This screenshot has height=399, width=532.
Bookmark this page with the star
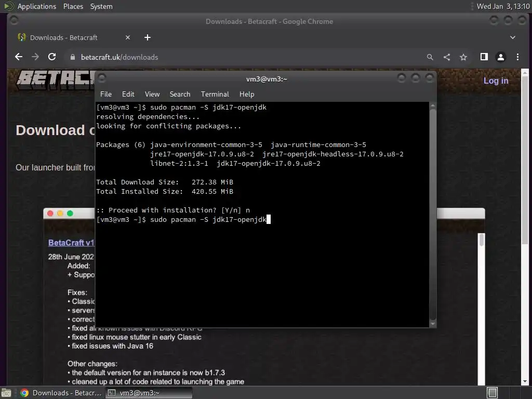click(x=463, y=57)
